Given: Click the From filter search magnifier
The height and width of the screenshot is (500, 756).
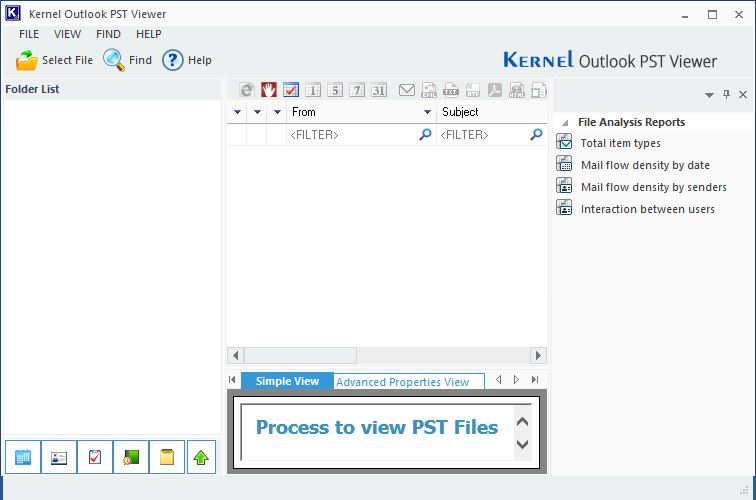Looking at the screenshot, I should (425, 134).
